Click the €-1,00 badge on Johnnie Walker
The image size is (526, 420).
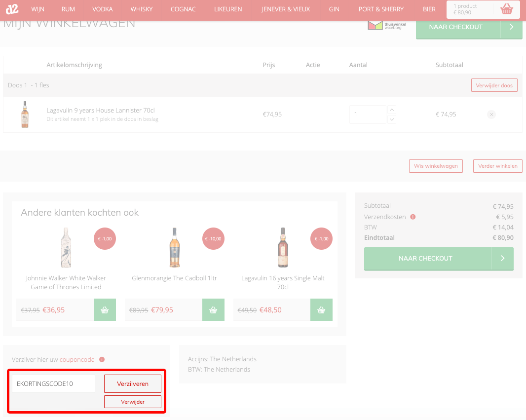105,238
